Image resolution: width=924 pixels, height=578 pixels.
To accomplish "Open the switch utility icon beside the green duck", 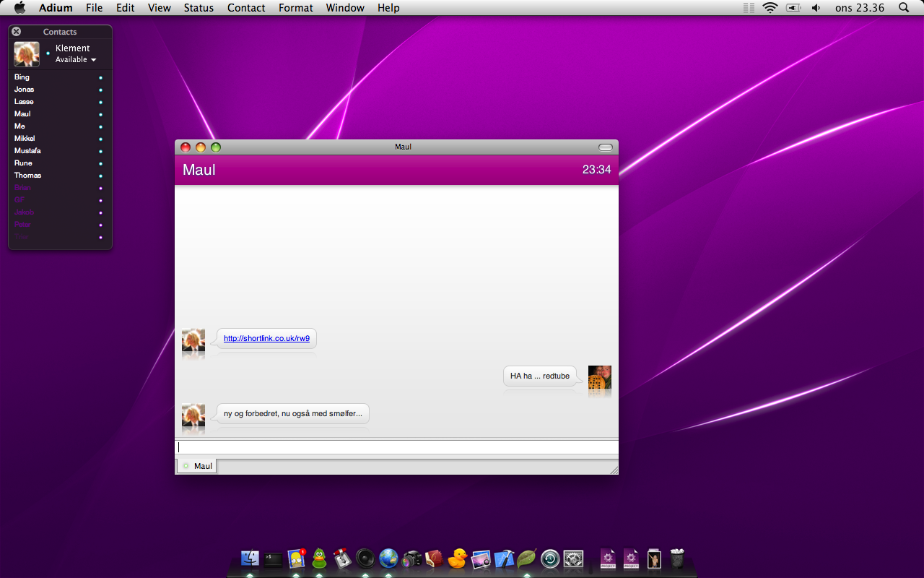I will [x=342, y=558].
